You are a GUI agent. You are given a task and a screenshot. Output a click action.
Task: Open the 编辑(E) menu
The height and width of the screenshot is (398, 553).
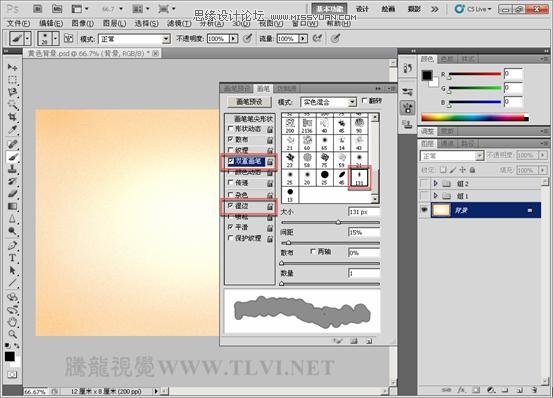pos(51,23)
